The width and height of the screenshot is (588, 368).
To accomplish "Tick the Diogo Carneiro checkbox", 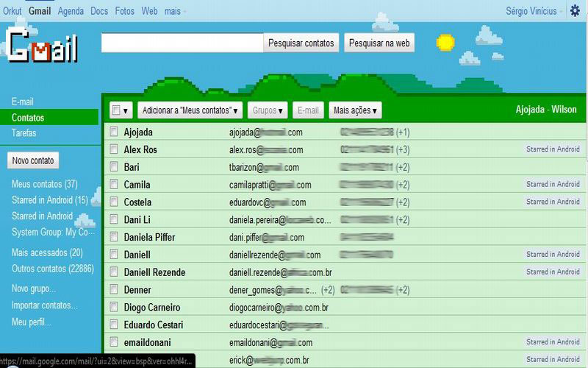I will (x=114, y=307).
